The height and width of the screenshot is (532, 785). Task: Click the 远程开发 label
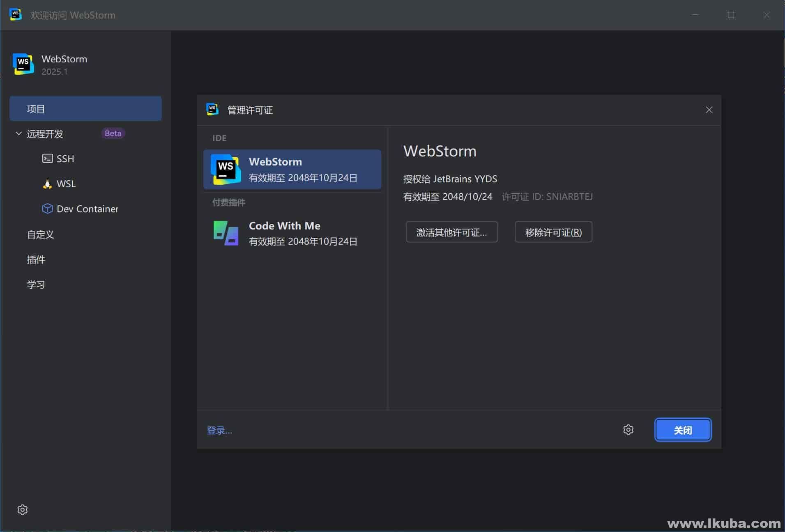(45, 134)
